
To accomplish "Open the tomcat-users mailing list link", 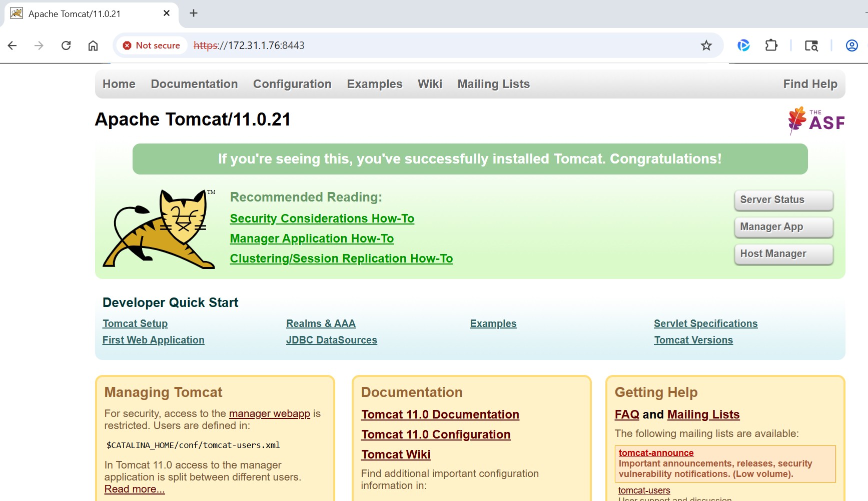I will coord(644,490).
